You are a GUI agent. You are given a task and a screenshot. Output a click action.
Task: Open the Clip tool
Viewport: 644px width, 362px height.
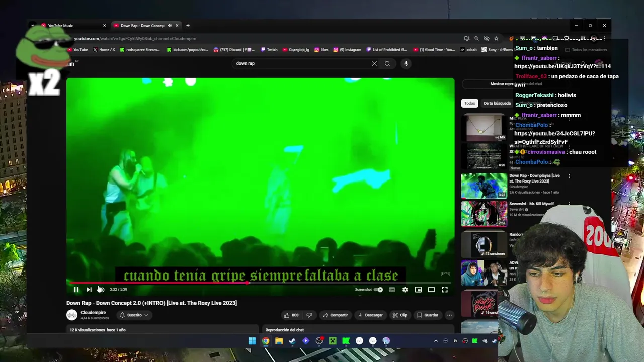[x=400, y=315]
